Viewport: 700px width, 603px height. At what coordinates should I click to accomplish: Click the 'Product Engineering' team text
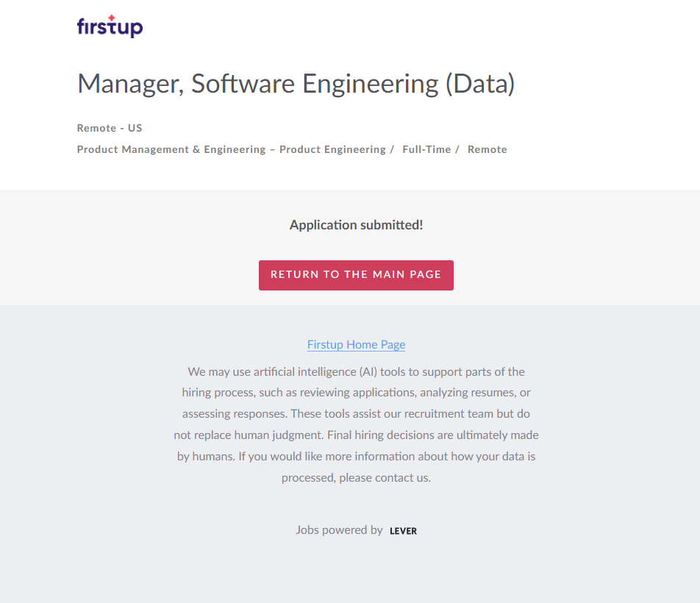332,149
